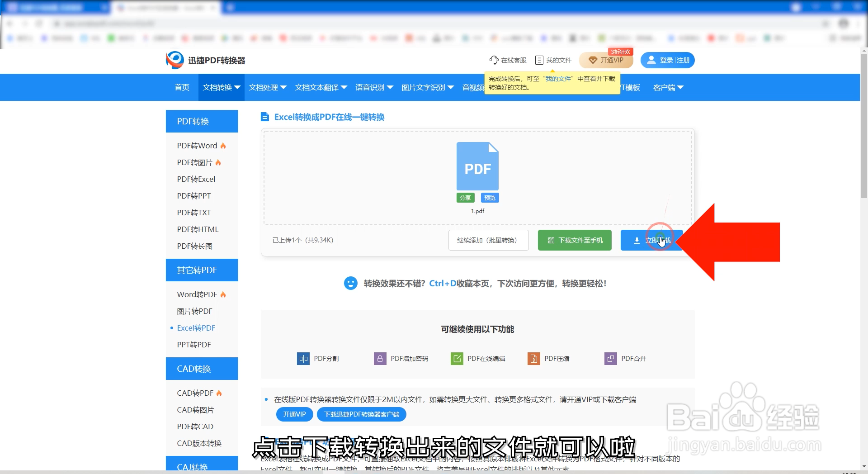
Task: Open the 文档处理 dropdown
Action: [267, 87]
